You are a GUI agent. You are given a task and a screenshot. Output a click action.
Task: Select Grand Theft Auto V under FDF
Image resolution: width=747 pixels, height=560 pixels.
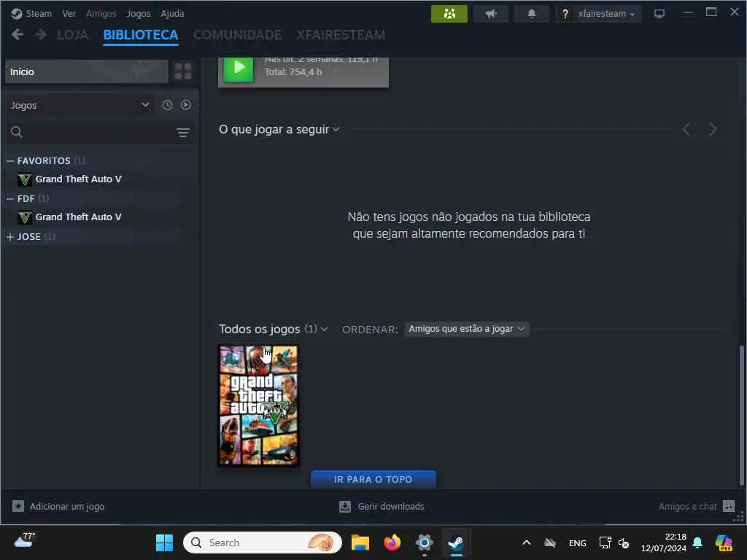(x=79, y=217)
